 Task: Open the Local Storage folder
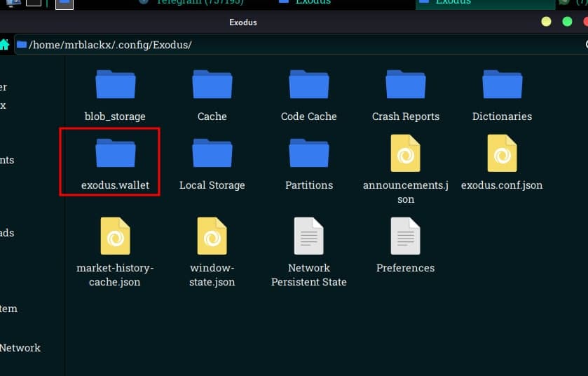(212, 154)
